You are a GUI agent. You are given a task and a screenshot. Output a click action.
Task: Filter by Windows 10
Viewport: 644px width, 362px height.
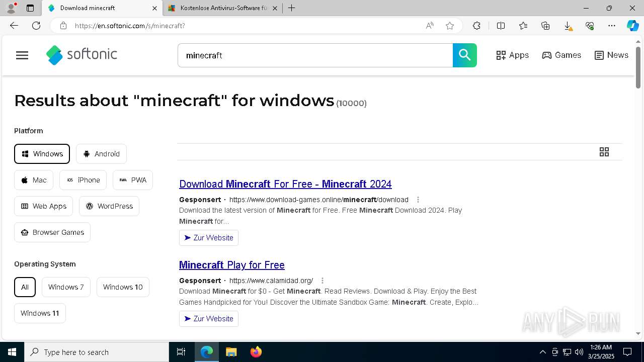coord(123,287)
